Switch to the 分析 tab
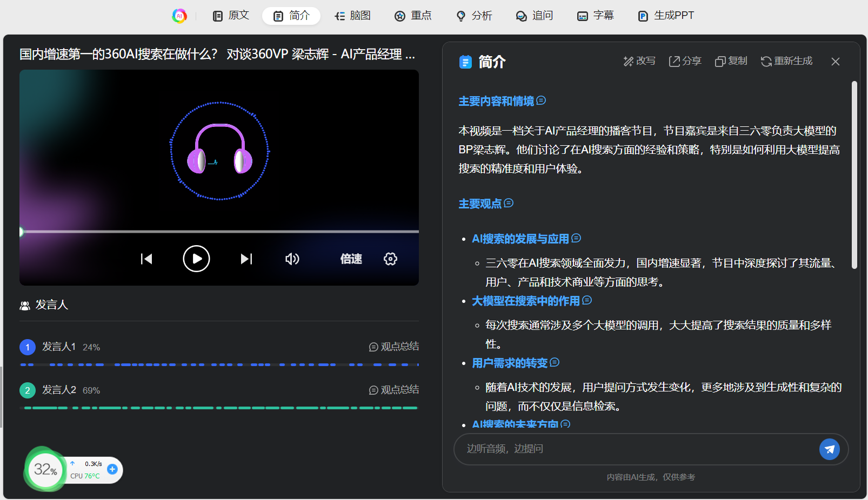 [474, 16]
